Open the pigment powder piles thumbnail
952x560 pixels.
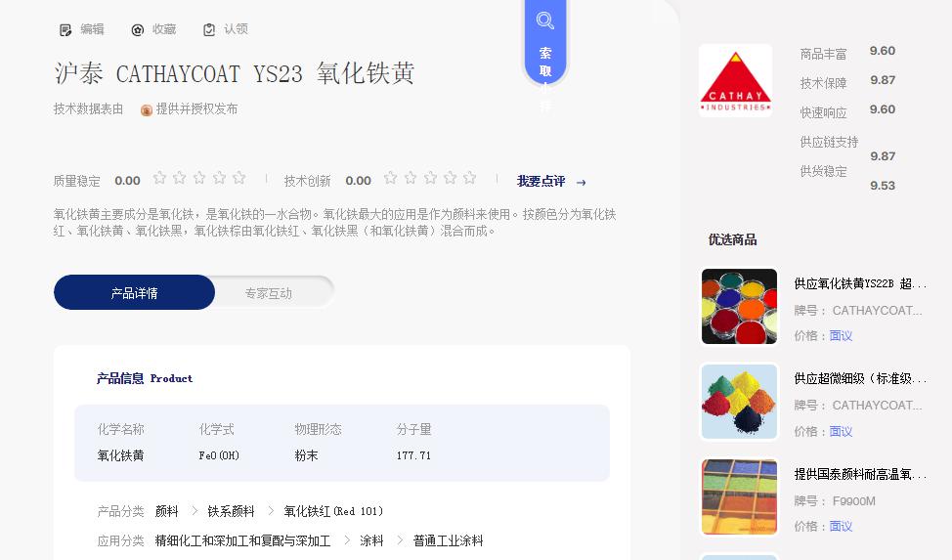739,402
